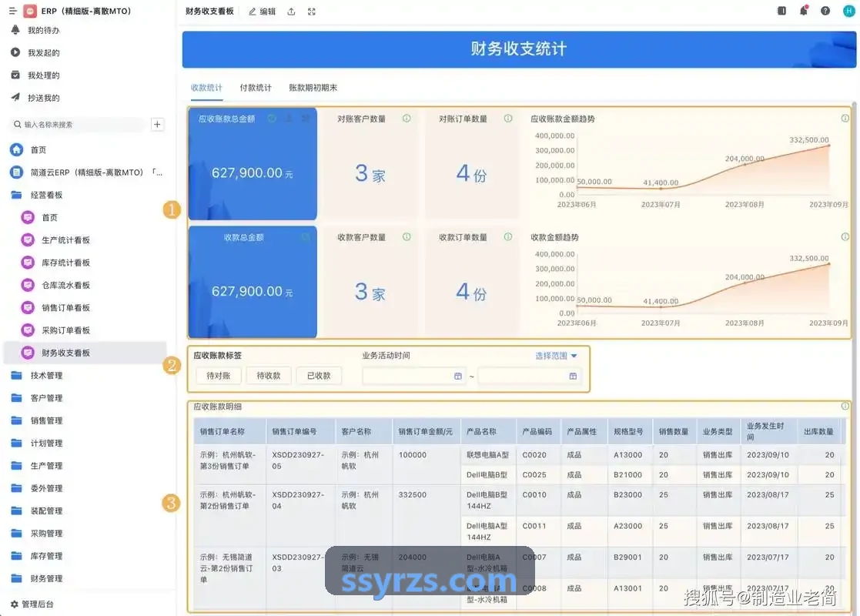Viewport: 860px width, 616px height.
Task: Click end date field of 业务活动时间
Action: pyautogui.click(x=529, y=377)
